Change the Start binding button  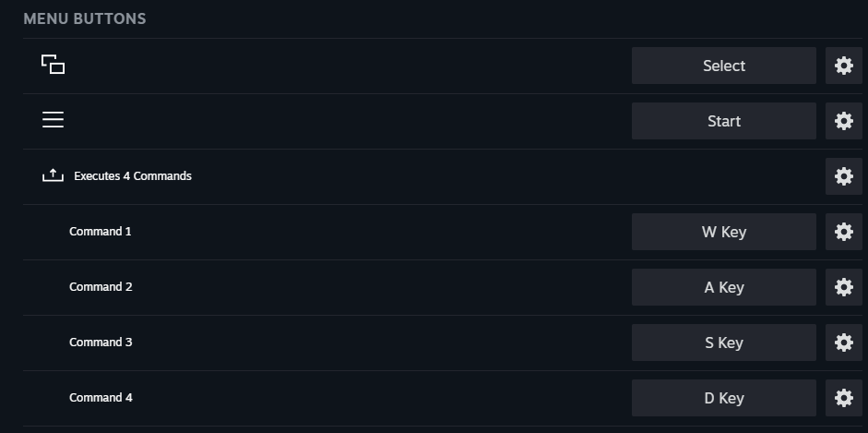(723, 121)
